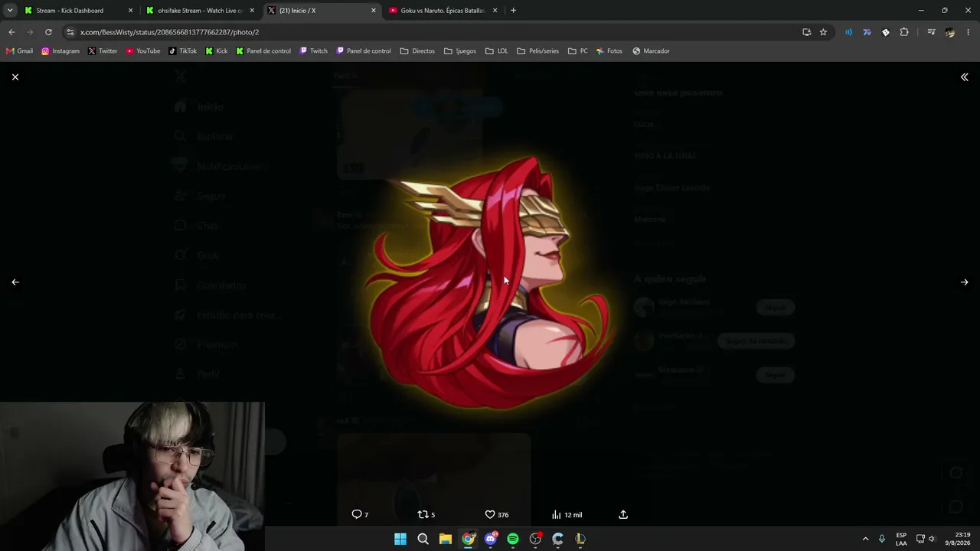This screenshot has height=551, width=980.
Task: Open the YouTube bookmark
Action: [x=143, y=51]
